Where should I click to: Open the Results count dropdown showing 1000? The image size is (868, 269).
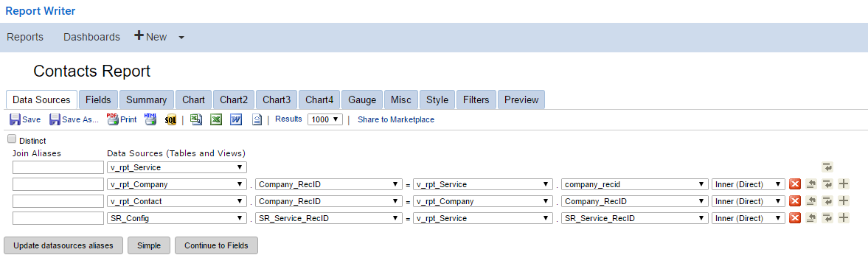(x=325, y=119)
